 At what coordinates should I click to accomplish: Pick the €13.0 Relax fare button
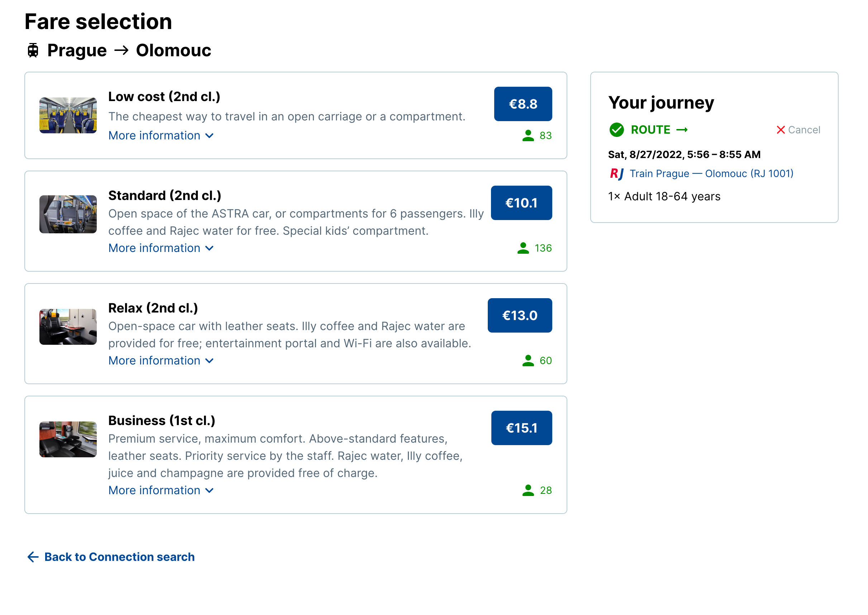click(520, 315)
